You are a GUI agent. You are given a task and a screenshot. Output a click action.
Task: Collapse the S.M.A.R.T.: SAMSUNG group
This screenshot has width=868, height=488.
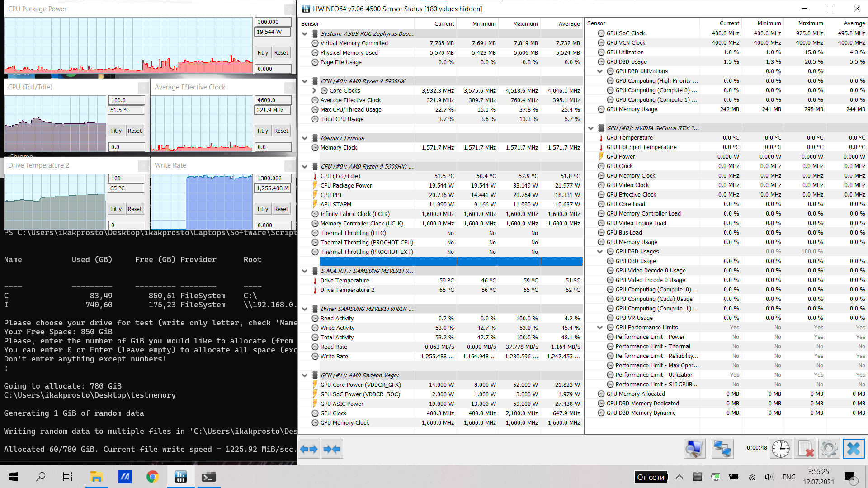pos(305,271)
